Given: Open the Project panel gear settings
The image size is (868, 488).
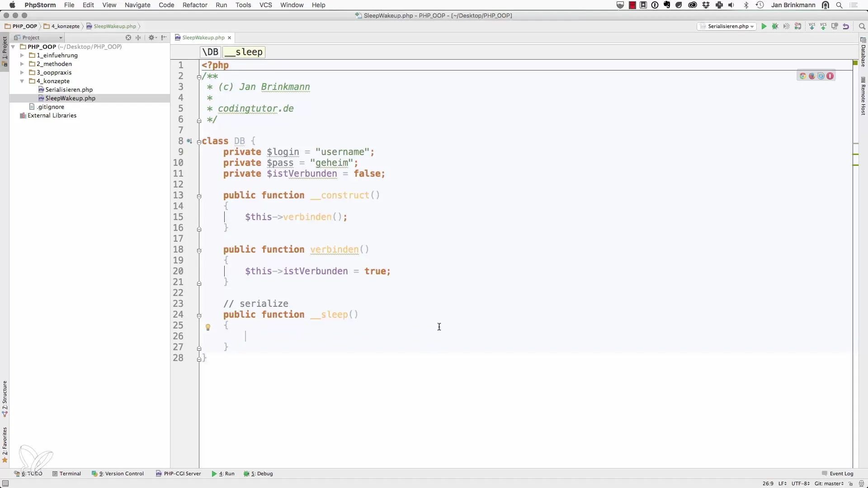Looking at the screenshot, I should tap(152, 38).
